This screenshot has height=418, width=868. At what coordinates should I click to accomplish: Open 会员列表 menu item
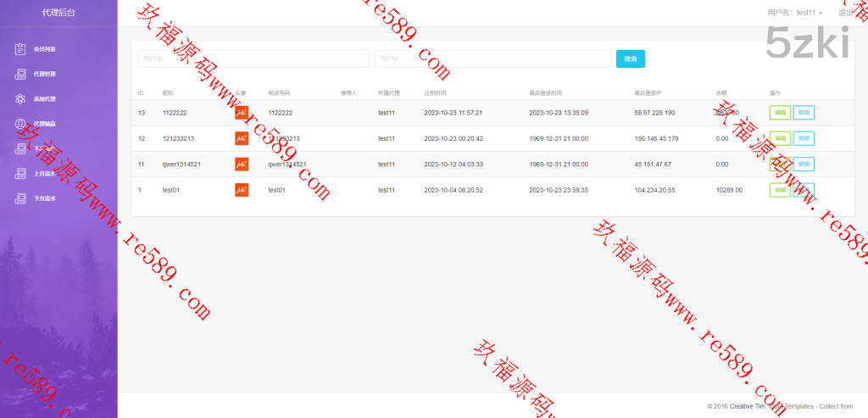[x=45, y=49]
